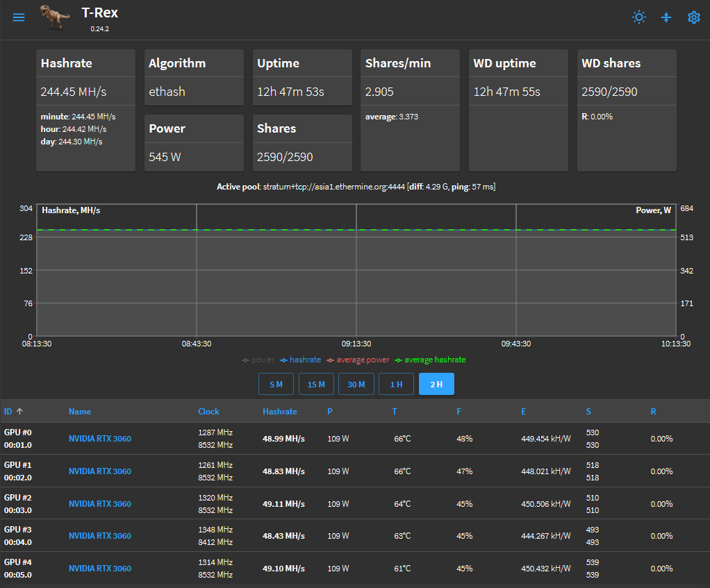710x588 pixels.
Task: Toggle the power series in chart legend
Action: 258,360
